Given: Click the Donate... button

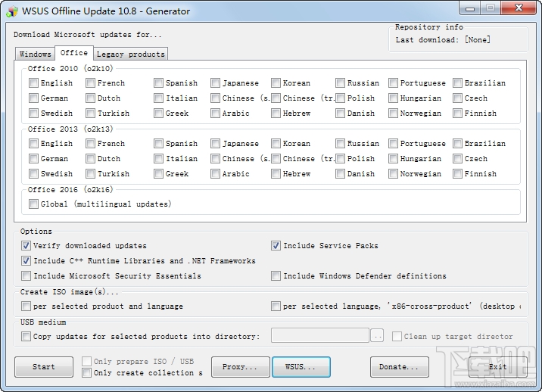Looking at the screenshot, I should coord(399,367).
